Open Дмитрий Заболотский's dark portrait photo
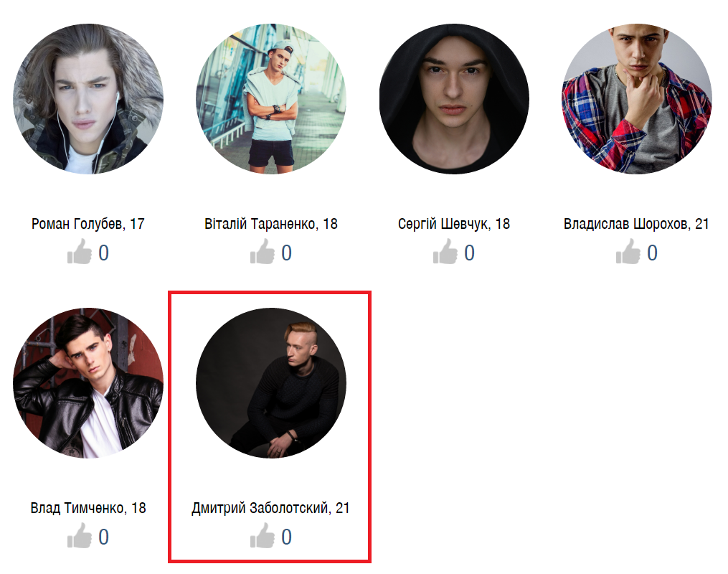This screenshot has width=728, height=574. pyautogui.click(x=271, y=383)
